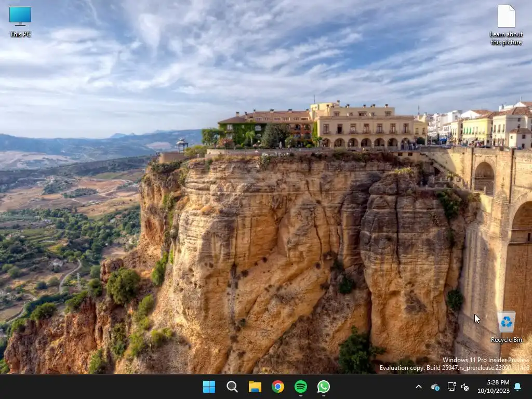
Task: Open Spotify from the taskbar
Action: pos(301,387)
